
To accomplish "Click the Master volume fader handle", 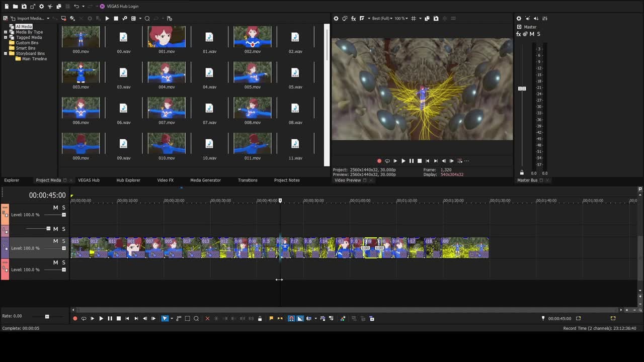I will 522,88.
